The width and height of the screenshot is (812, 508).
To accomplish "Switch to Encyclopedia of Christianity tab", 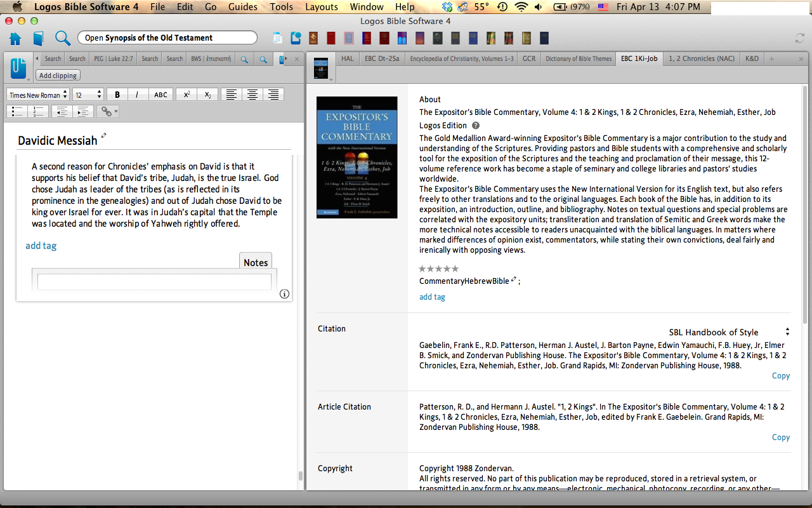I will tap(461, 58).
